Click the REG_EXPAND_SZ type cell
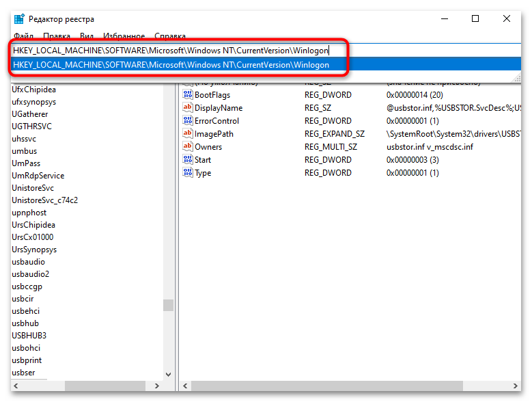This screenshot has height=402, width=532. tap(335, 134)
